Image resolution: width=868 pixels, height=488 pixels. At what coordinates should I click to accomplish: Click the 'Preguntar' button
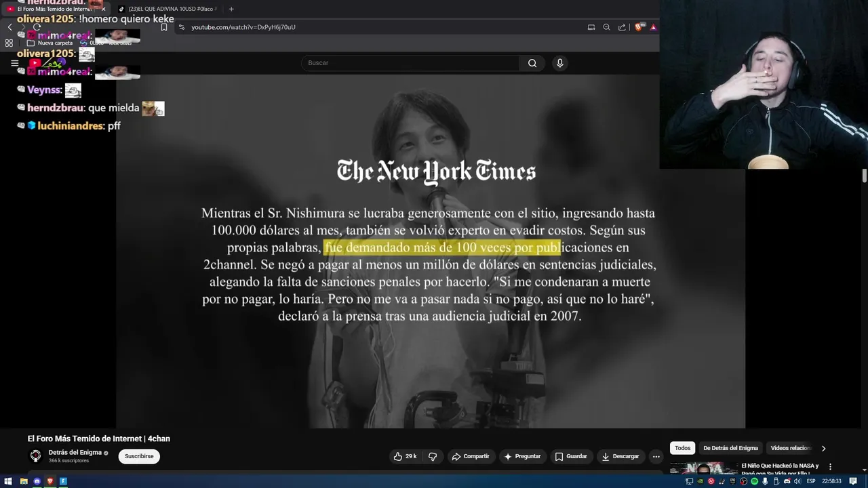(522, 456)
